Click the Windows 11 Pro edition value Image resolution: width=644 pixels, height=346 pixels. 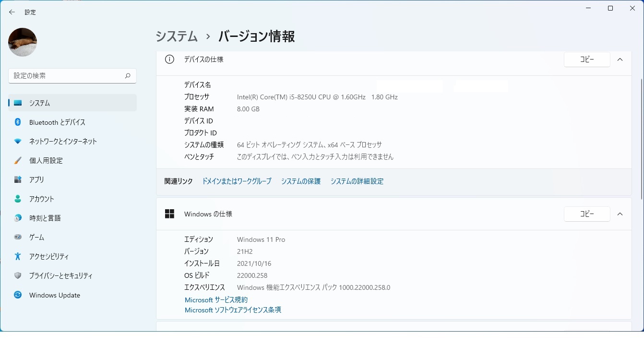(261, 239)
